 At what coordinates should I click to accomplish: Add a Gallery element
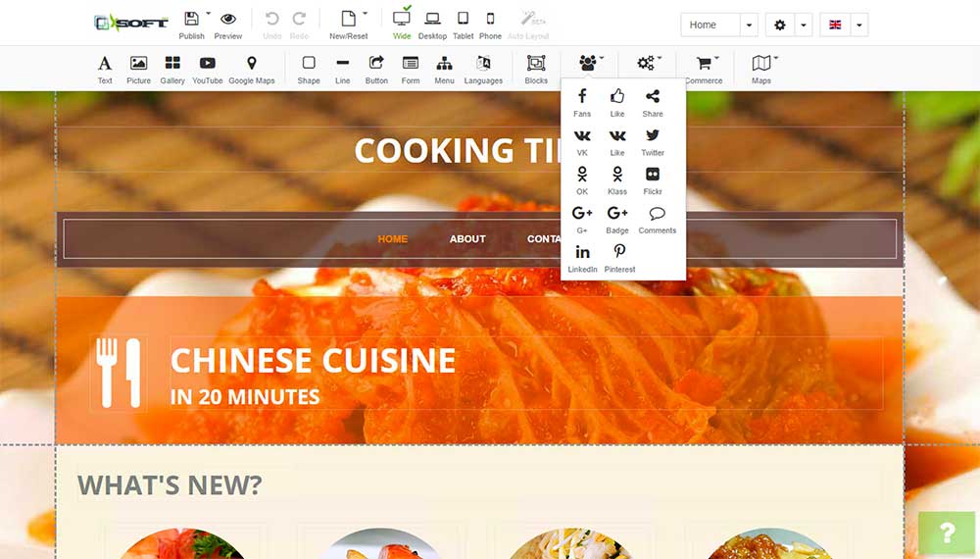pyautogui.click(x=172, y=69)
